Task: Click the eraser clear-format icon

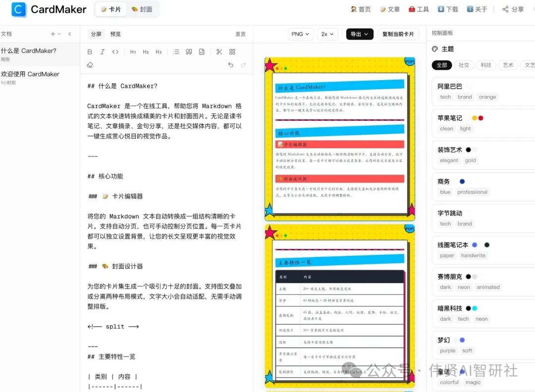Action: click(x=90, y=65)
